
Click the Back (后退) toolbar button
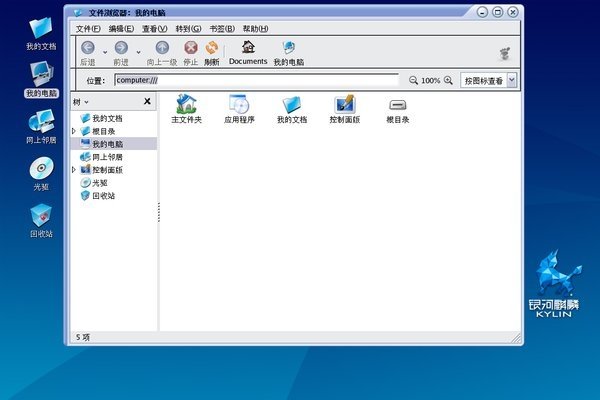click(88, 53)
